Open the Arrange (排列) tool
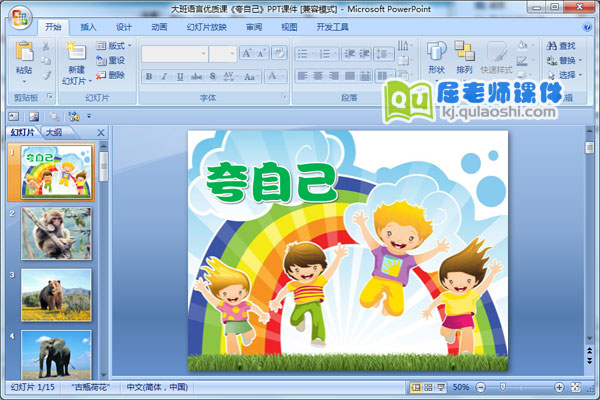The image size is (600, 400). point(464,57)
